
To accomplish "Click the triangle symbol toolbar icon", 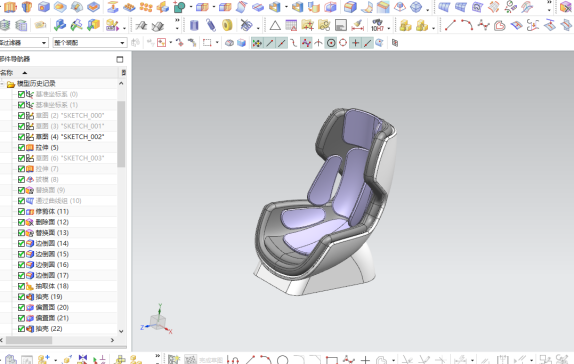I will [275, 25].
